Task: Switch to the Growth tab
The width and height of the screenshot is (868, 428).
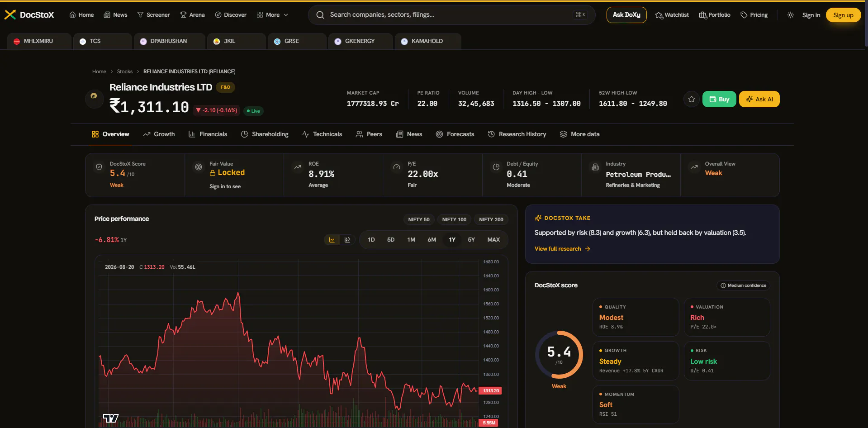Action: pos(159,134)
